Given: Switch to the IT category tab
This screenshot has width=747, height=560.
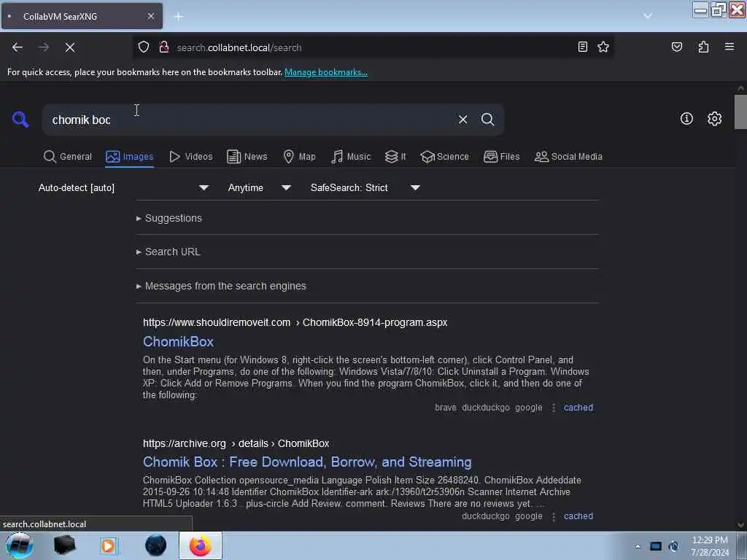Looking at the screenshot, I should (395, 157).
